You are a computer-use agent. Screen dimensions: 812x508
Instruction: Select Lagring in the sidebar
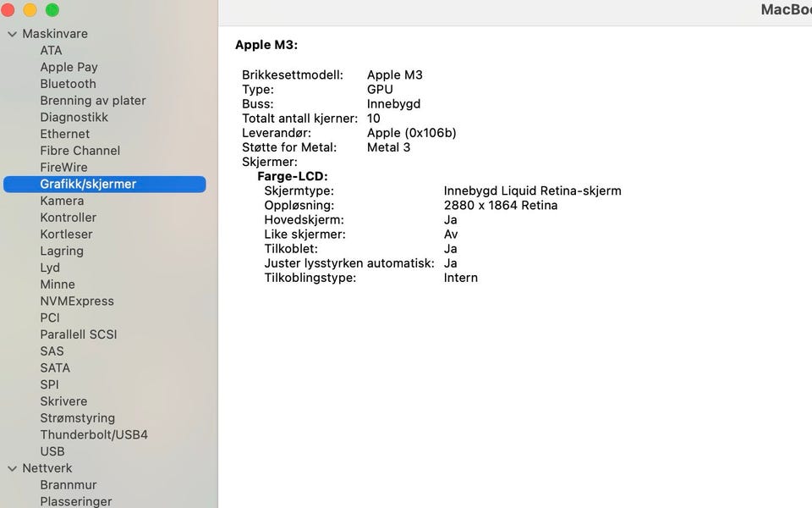[x=62, y=251]
